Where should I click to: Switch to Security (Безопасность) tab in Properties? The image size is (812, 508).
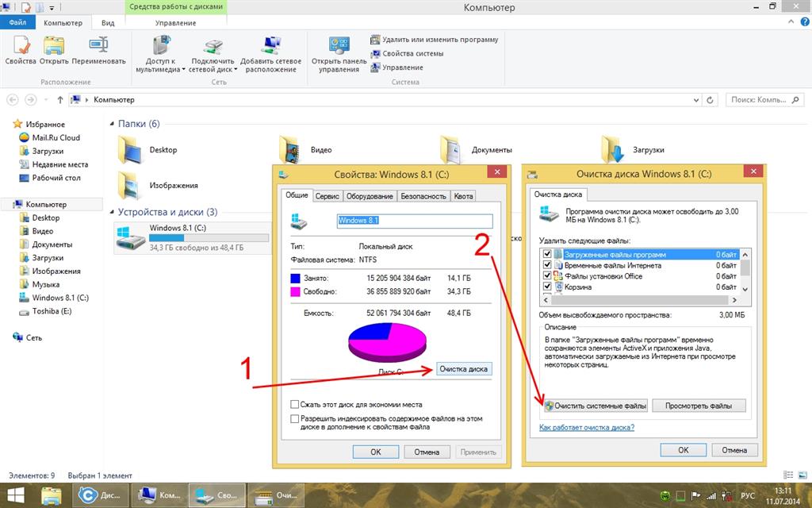[x=423, y=196]
